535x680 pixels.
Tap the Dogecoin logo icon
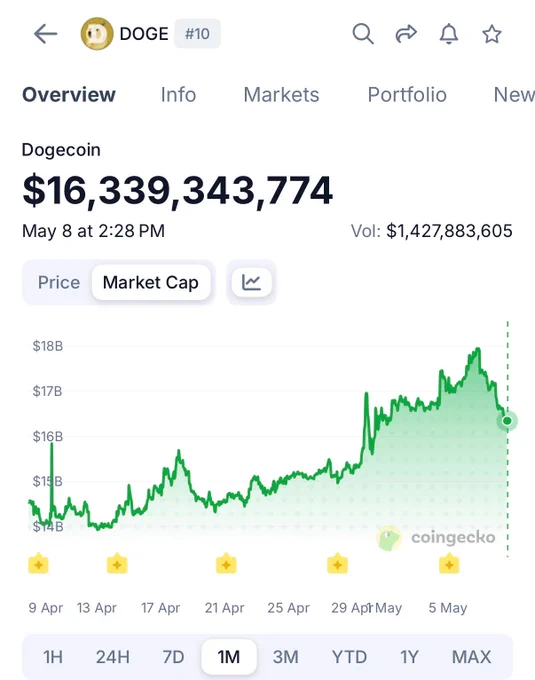click(x=97, y=34)
